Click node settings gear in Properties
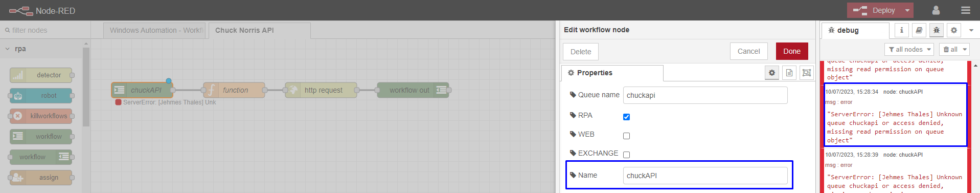This screenshot has width=980, height=193. (772, 73)
